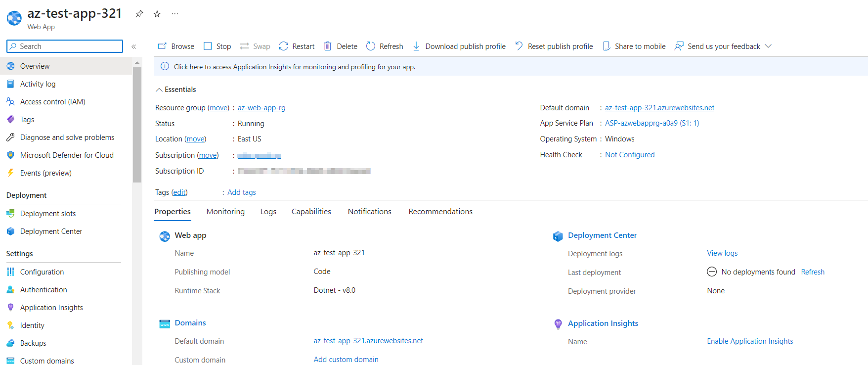Image resolution: width=868 pixels, height=365 pixels.
Task: Switch to the Recommendations tab
Action: 440,212
